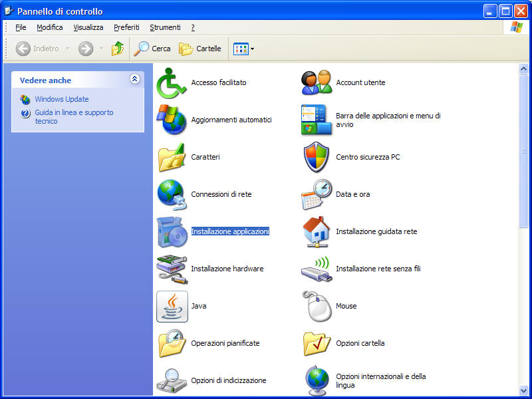Open the Mouse settings icon

[x=317, y=306]
